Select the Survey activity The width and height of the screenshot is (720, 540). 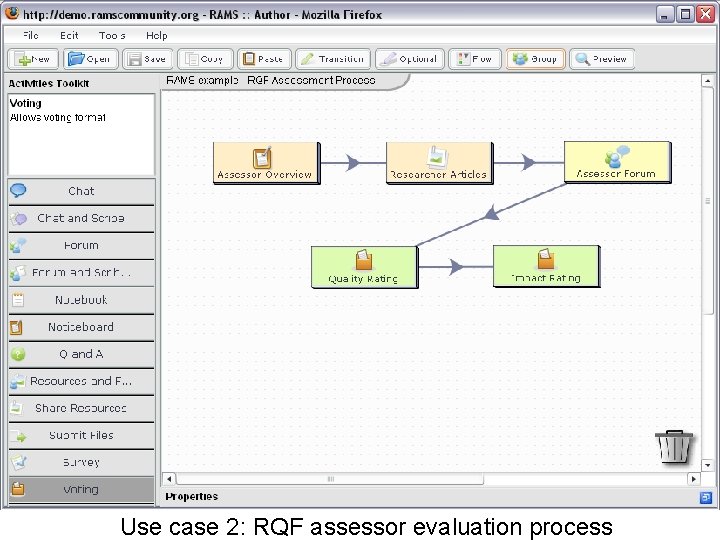tap(81, 462)
